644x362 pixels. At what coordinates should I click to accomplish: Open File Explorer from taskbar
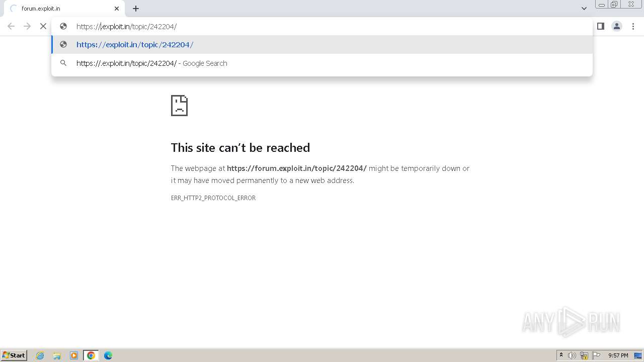(x=57, y=355)
